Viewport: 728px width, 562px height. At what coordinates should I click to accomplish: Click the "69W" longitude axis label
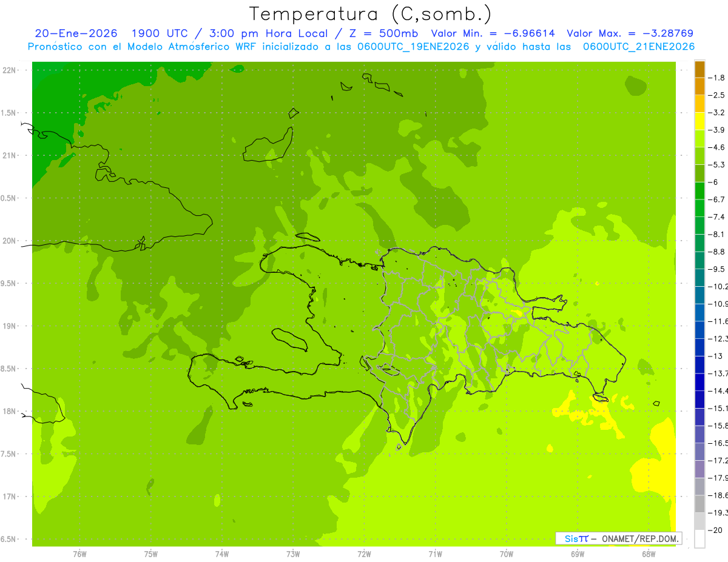point(578,554)
